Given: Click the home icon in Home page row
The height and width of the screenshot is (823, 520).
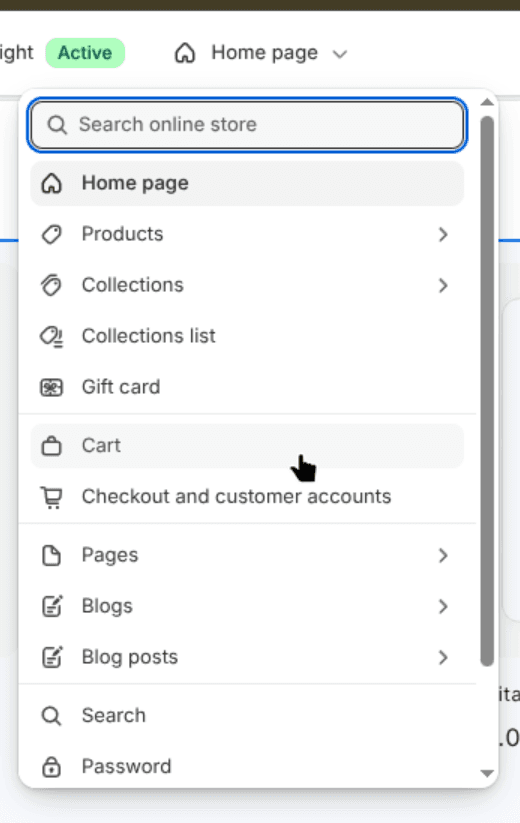Looking at the screenshot, I should pos(51,184).
